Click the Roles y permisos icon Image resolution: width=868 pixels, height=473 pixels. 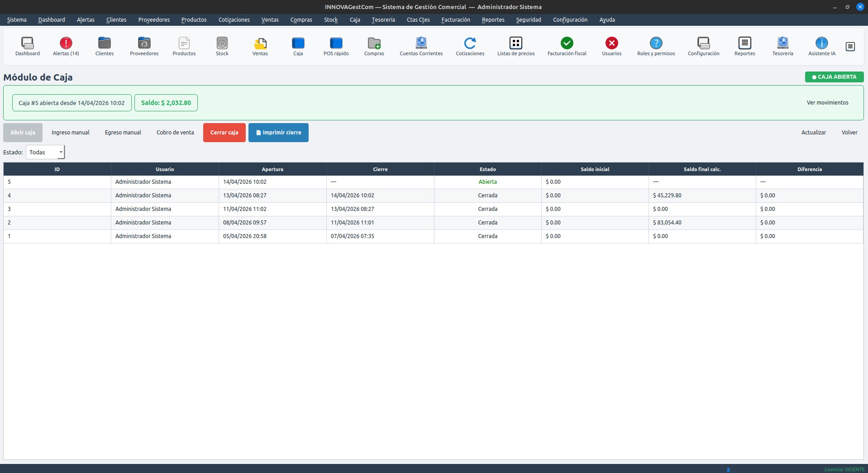click(x=656, y=43)
